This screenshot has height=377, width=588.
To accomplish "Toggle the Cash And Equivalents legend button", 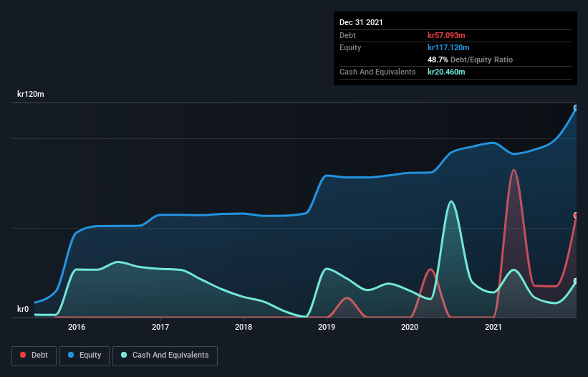I will [x=165, y=355].
